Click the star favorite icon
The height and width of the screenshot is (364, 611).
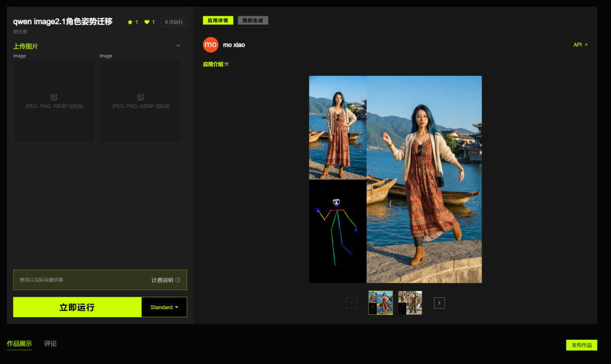coord(130,22)
